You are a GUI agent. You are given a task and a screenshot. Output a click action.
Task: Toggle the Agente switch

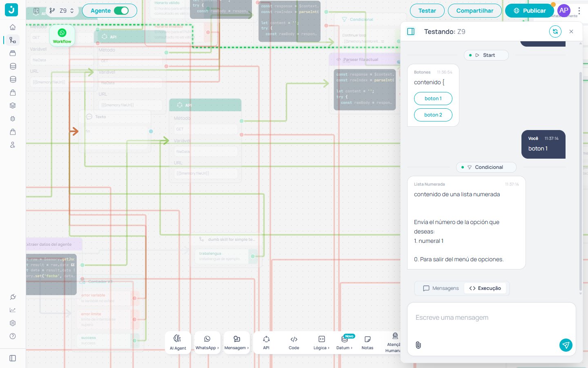point(121,11)
